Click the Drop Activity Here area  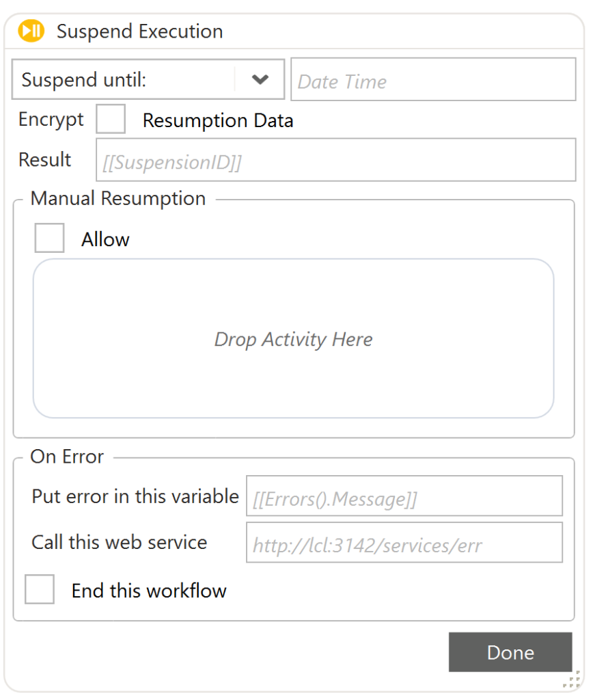tap(293, 339)
